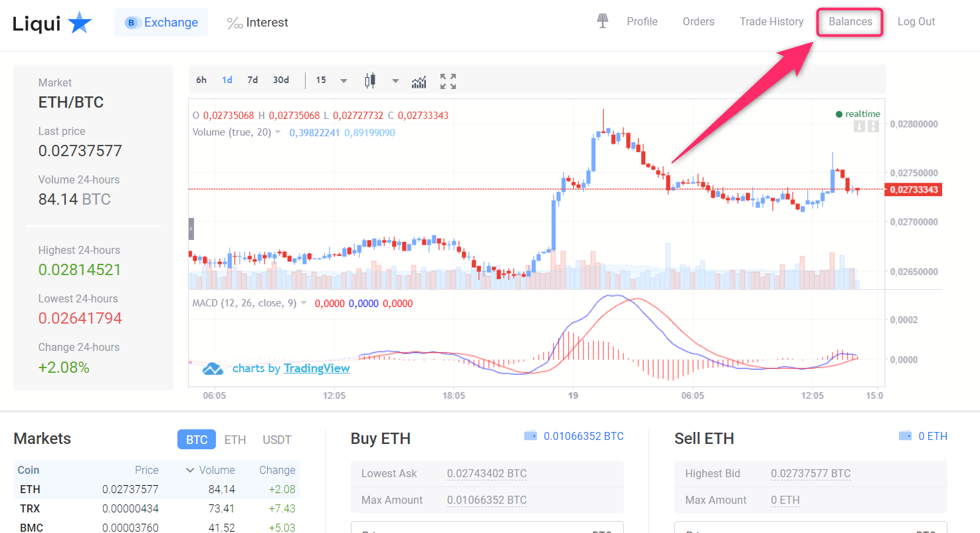Open chart style dropdown arrow beside candles
The width and height of the screenshot is (980, 533).
[395, 81]
